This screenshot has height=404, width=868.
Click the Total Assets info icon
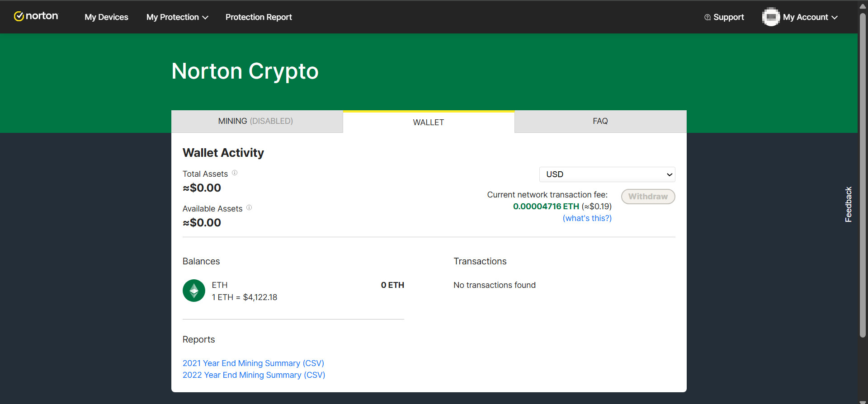(x=235, y=173)
